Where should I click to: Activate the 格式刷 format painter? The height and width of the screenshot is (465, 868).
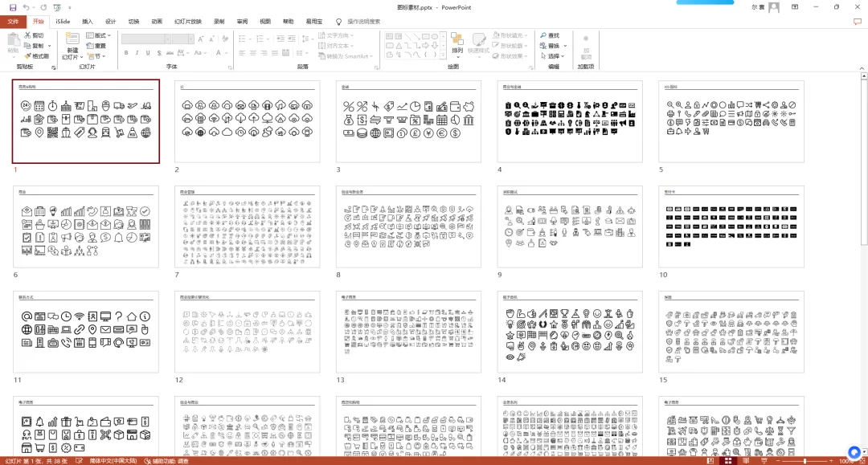[x=36, y=56]
